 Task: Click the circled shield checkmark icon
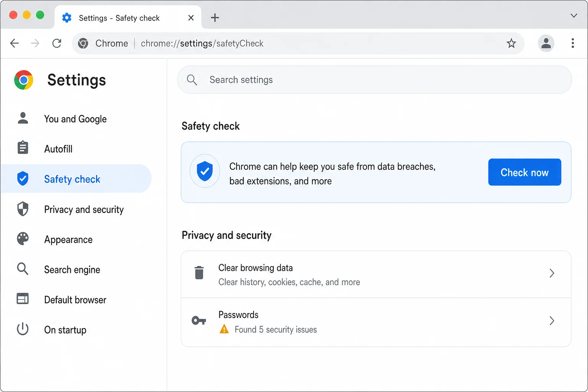point(205,171)
